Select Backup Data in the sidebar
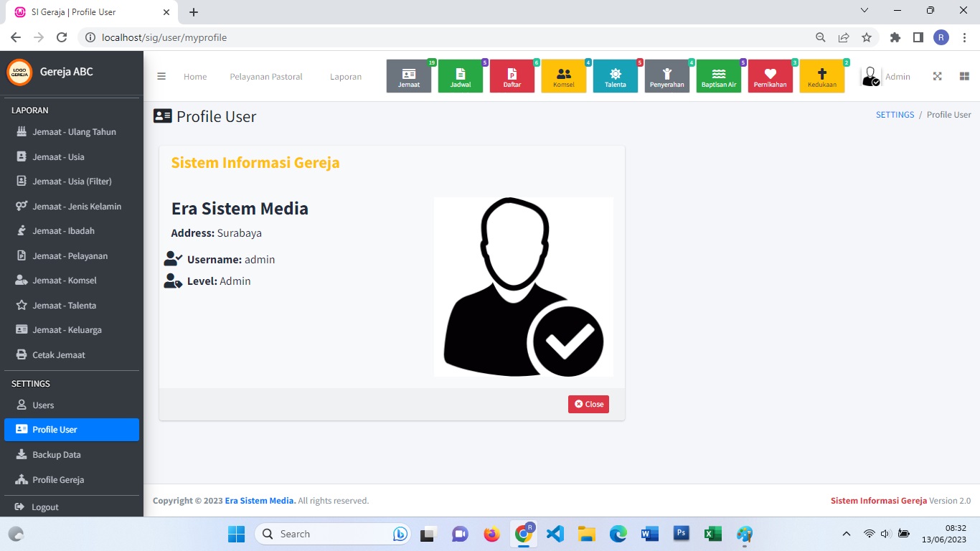The image size is (980, 551). tap(57, 455)
